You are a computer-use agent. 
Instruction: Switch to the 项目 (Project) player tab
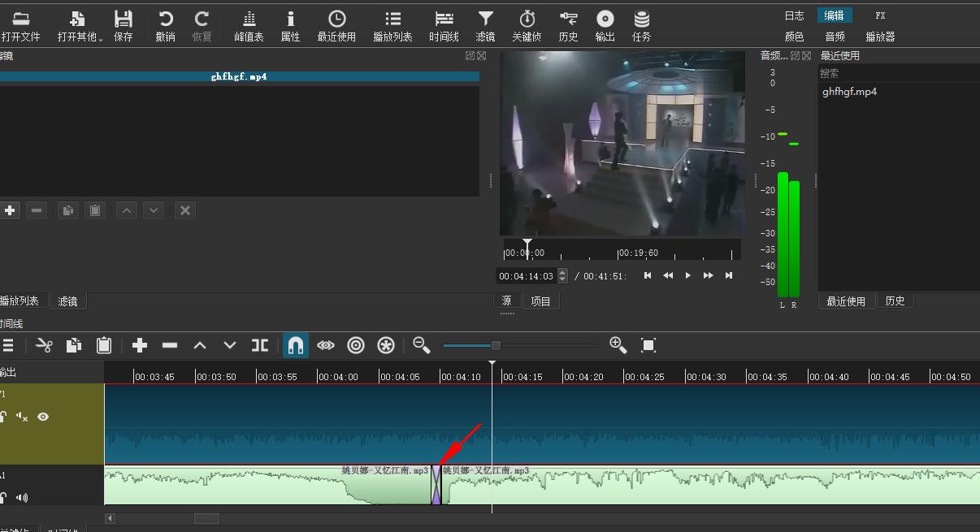click(x=540, y=301)
